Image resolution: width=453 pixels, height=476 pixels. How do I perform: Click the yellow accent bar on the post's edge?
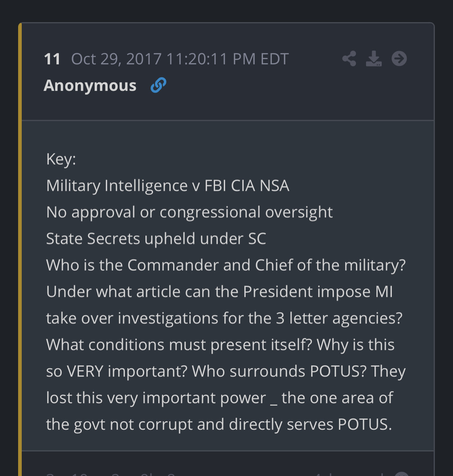pos(20,241)
